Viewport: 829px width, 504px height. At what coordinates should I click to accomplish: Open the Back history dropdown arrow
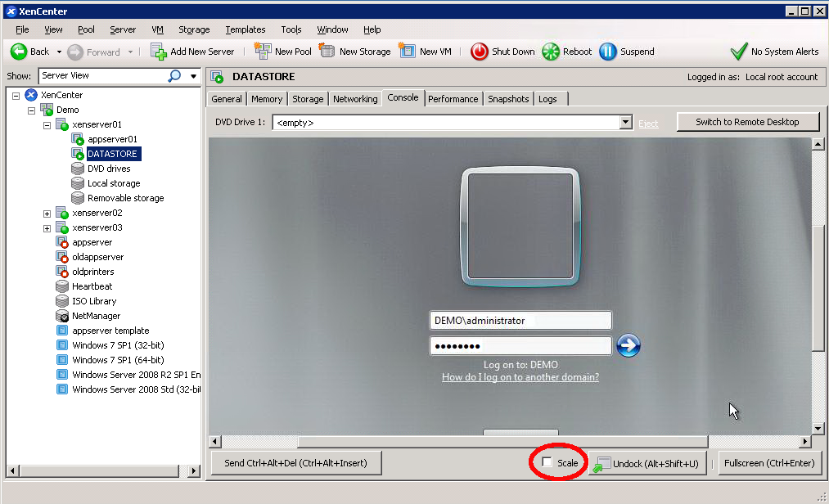59,52
